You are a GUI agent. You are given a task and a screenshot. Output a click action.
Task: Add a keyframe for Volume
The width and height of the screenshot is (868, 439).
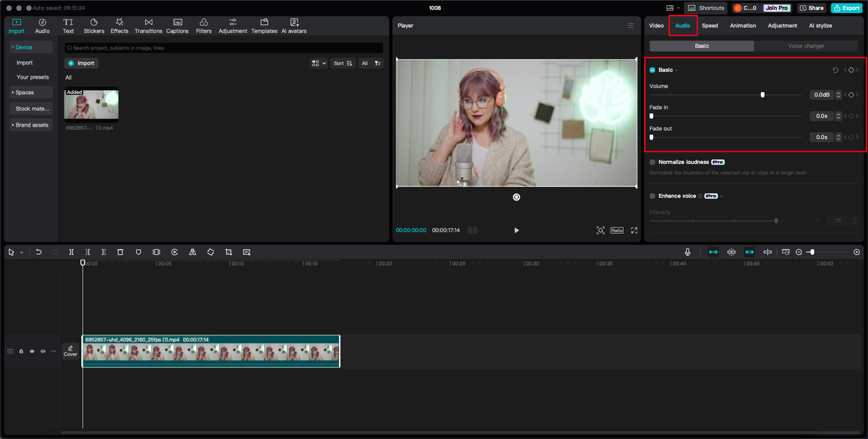(x=851, y=95)
